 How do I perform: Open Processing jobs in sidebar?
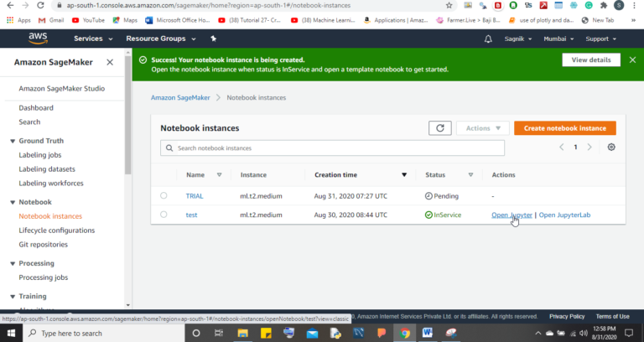click(x=43, y=277)
